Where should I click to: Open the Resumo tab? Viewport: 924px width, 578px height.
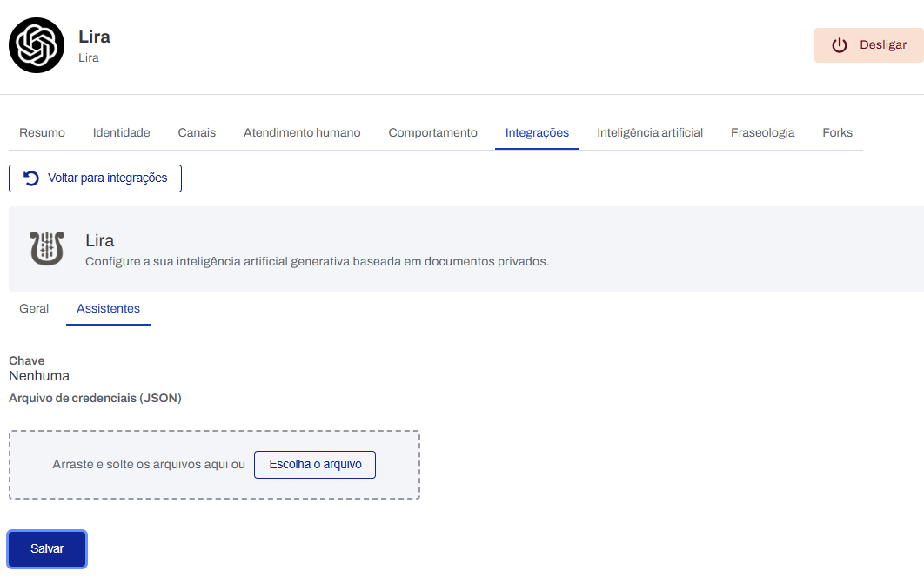tap(42, 132)
